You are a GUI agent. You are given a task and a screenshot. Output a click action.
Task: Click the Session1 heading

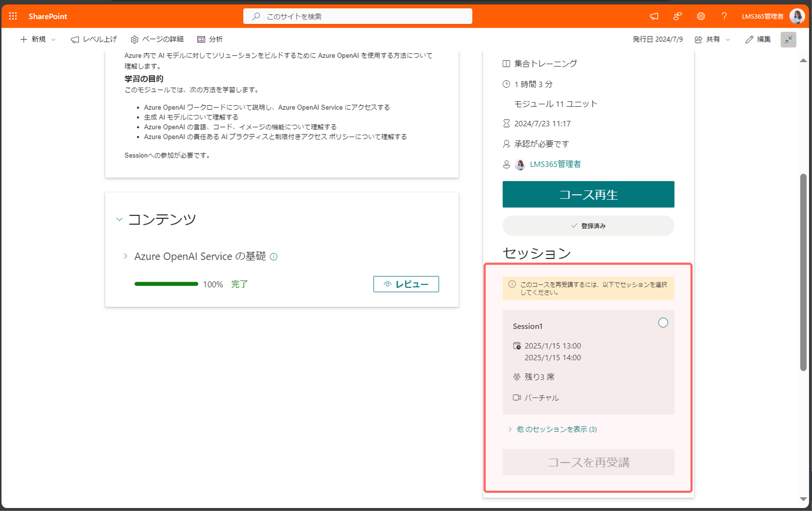[x=527, y=326]
